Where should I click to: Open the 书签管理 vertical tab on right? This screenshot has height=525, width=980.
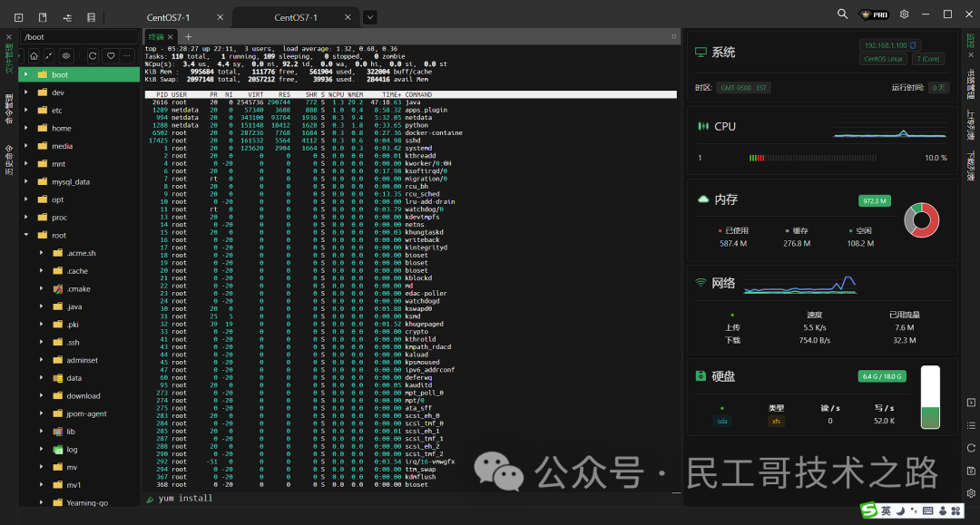pyautogui.click(x=971, y=84)
